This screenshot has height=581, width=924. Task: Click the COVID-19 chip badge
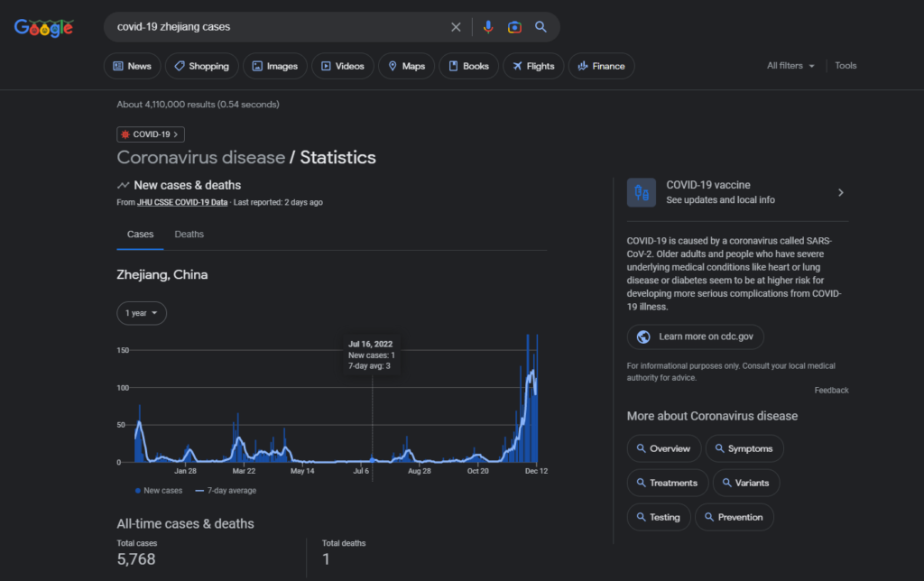(151, 134)
